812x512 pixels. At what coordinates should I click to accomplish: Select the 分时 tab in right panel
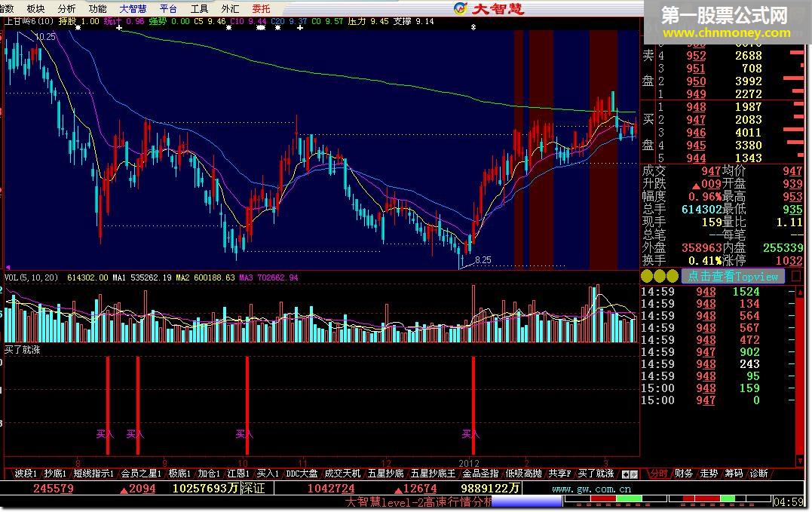[658, 474]
